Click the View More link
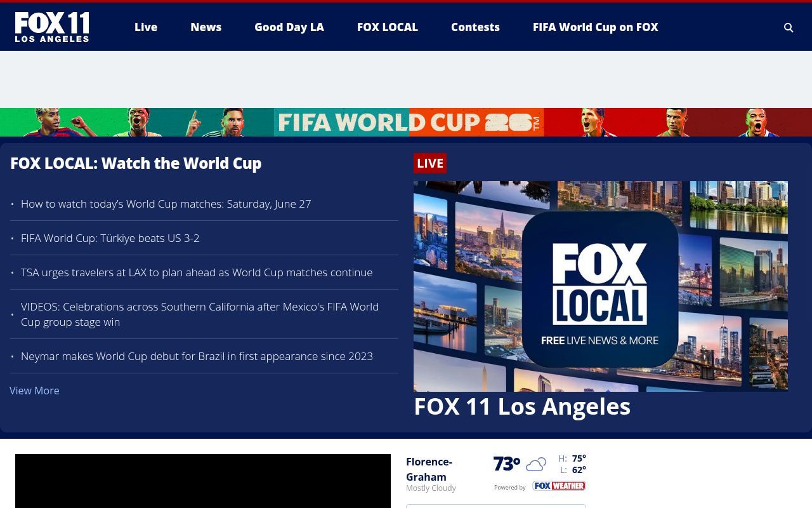812x508 pixels. 34,391
